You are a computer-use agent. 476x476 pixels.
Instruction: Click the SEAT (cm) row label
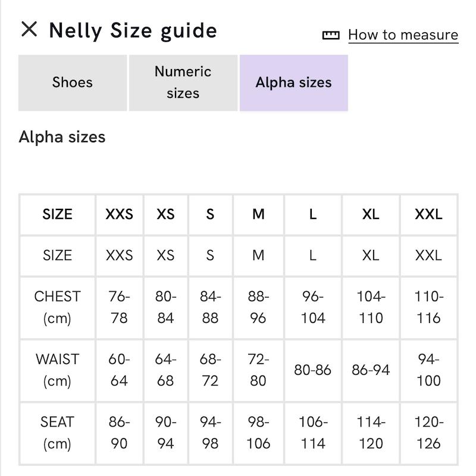tap(57, 433)
